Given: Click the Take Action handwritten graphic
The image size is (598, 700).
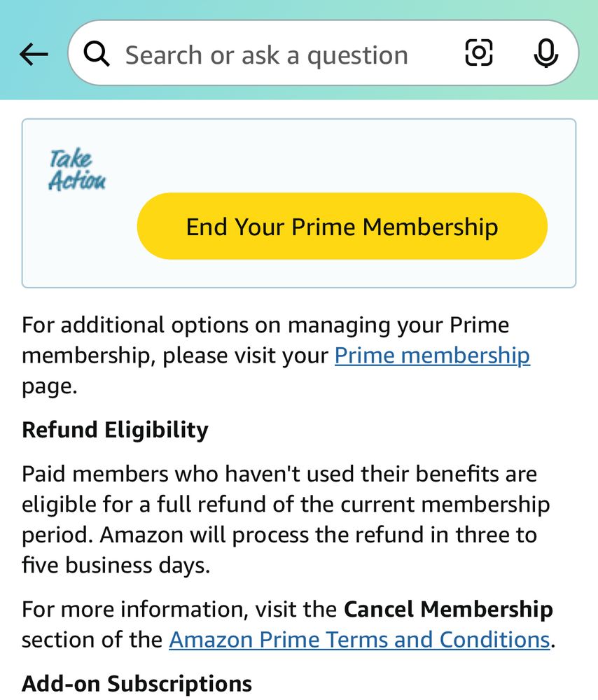Looking at the screenshot, I should click(77, 169).
